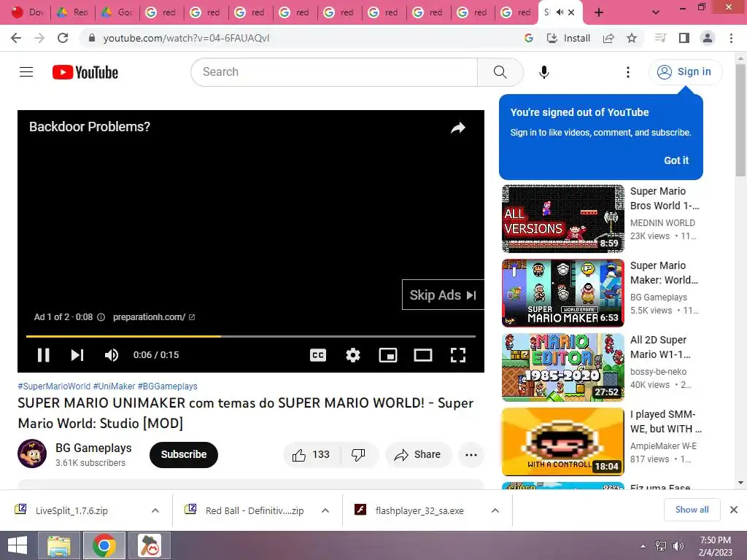
Task: Switch to the 'Goc' Drive tab
Action: coord(117,12)
